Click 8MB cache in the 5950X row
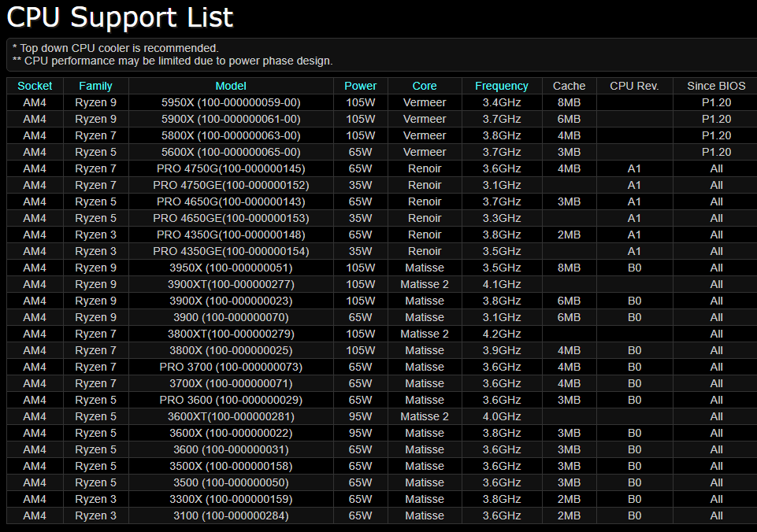Viewport: 757px width, 532px height. (570, 102)
